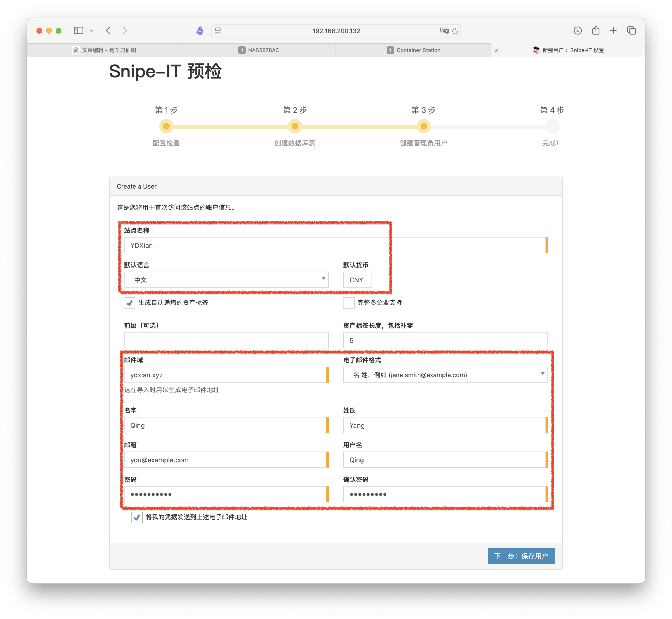Click the 前缀（可选）input field

click(226, 340)
